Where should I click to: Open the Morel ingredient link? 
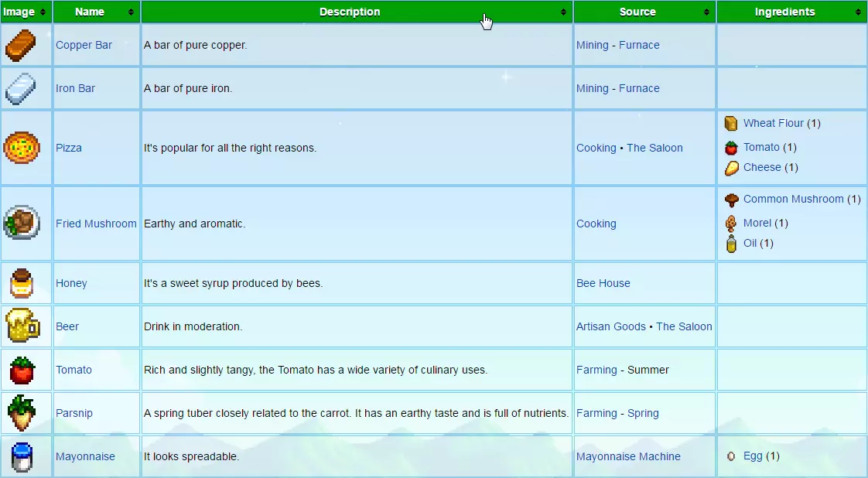pyautogui.click(x=757, y=223)
